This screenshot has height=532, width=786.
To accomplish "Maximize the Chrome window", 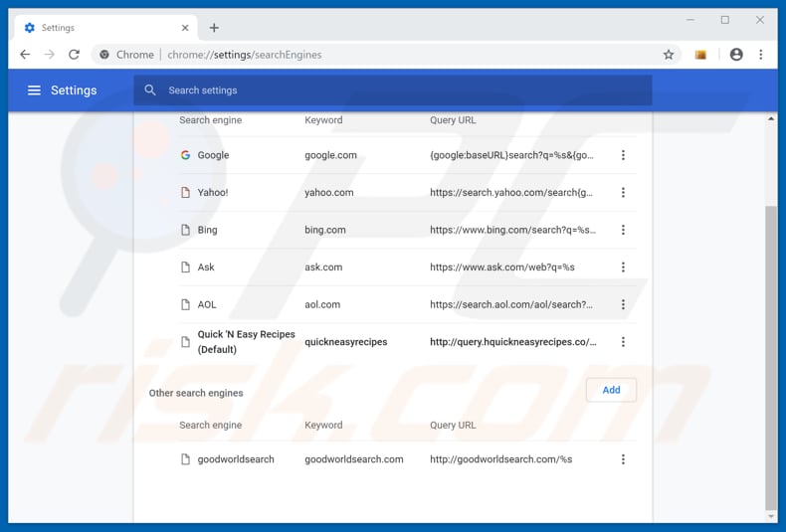I will click(725, 20).
